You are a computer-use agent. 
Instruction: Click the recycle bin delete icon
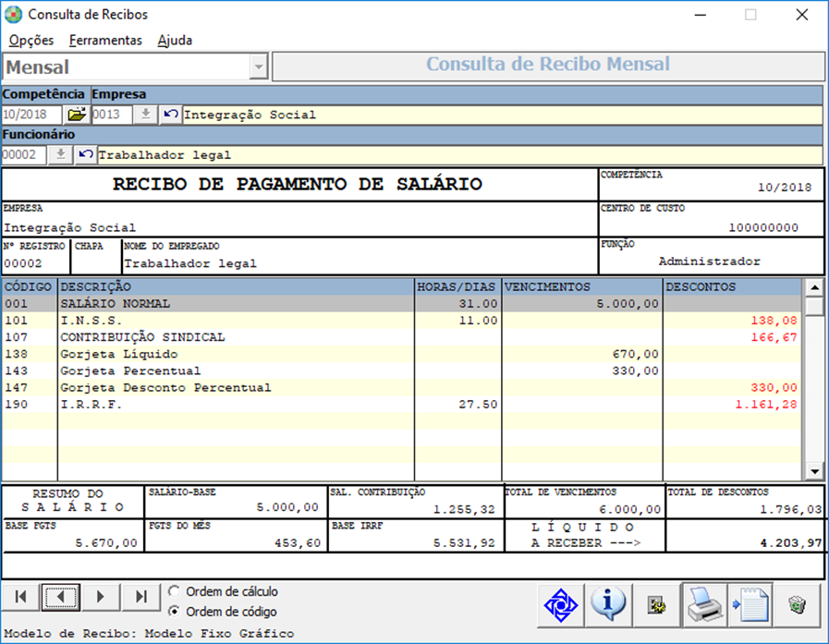click(x=798, y=605)
